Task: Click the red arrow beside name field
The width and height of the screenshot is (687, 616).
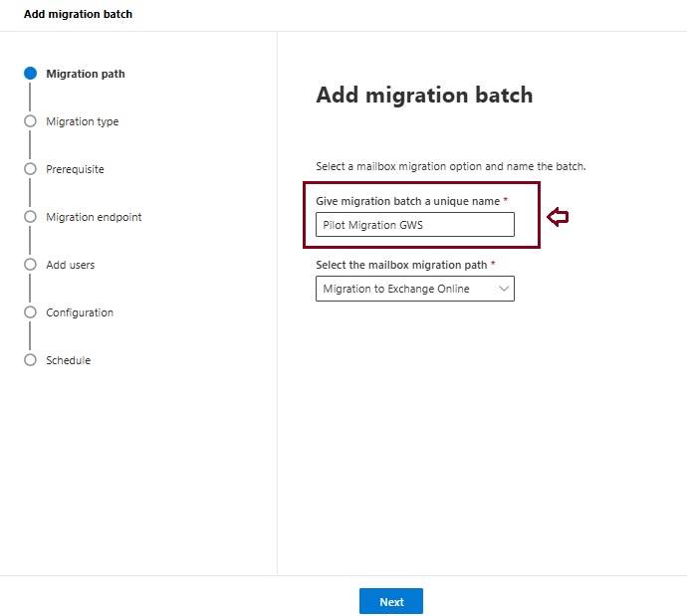Action: (558, 217)
